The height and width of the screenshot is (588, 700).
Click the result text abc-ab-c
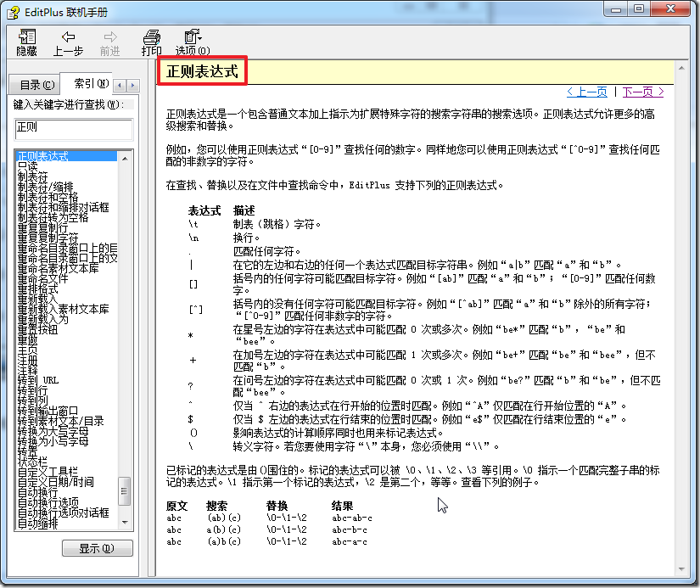(x=352, y=518)
